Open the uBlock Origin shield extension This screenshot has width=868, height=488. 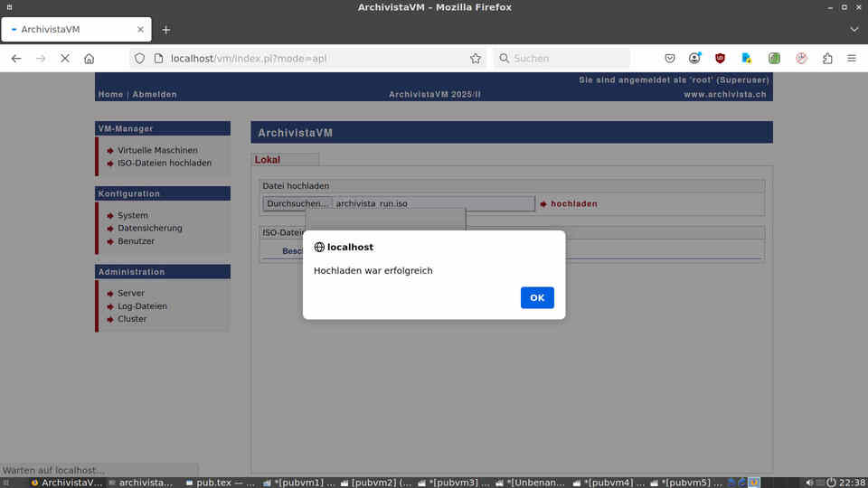click(x=720, y=58)
